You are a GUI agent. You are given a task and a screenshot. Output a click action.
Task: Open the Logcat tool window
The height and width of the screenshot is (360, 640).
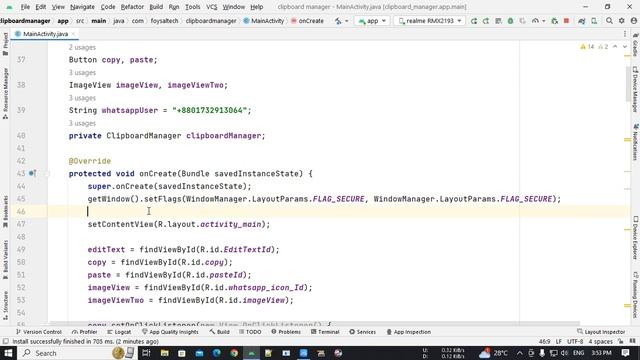click(119, 332)
